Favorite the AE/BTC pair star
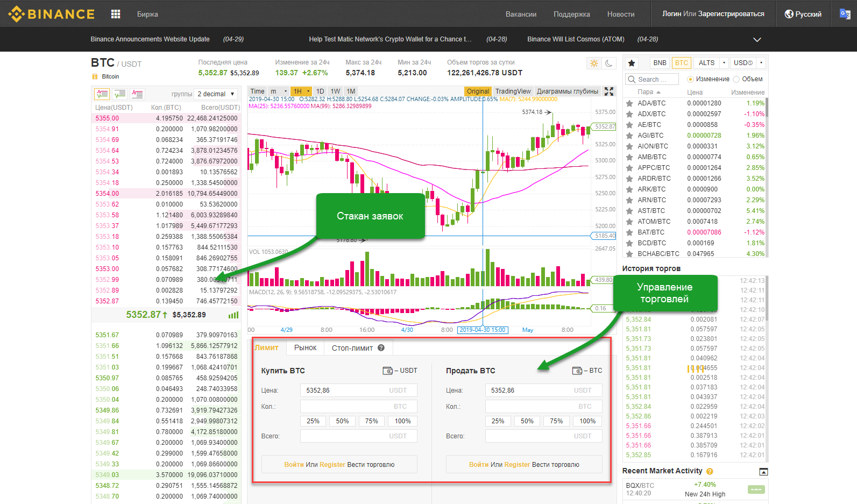 click(629, 125)
